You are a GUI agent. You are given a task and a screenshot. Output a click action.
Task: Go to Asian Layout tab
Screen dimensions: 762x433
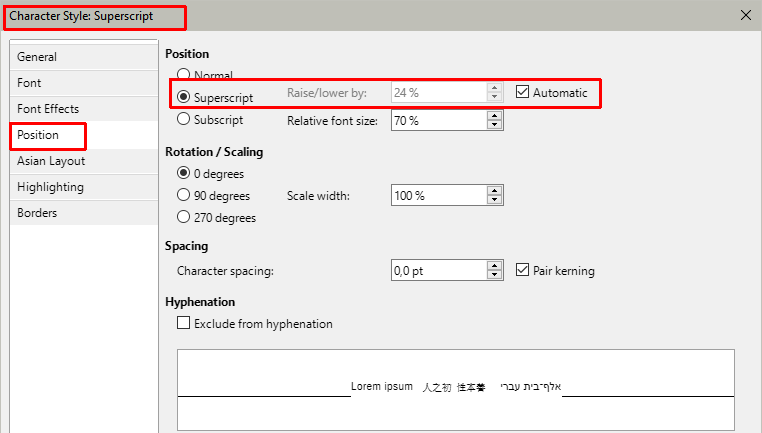pos(51,161)
